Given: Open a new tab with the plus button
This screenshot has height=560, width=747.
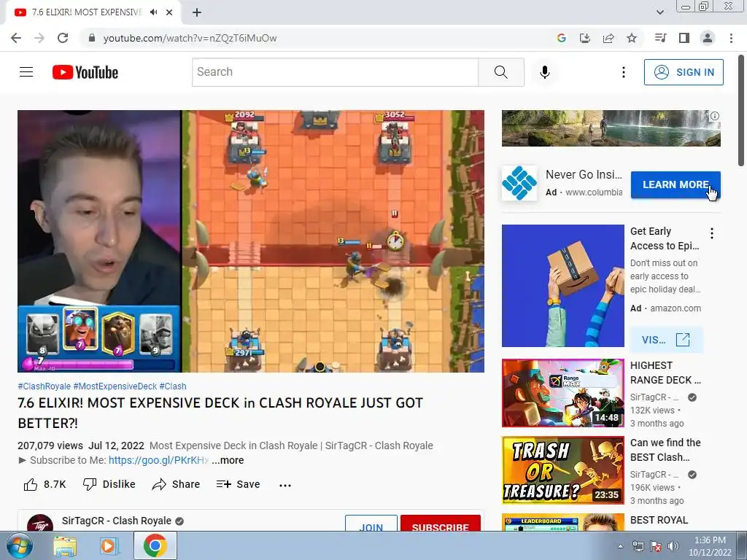Looking at the screenshot, I should 197,12.
